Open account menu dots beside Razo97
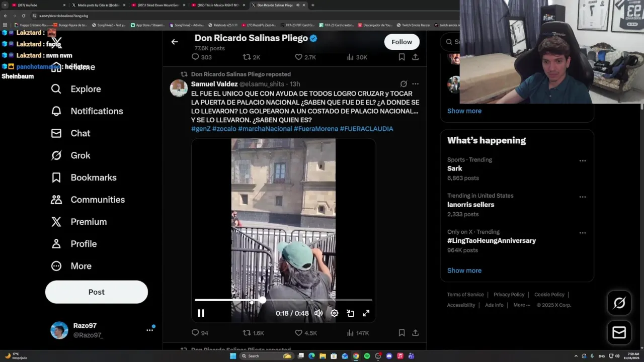 click(x=149, y=330)
